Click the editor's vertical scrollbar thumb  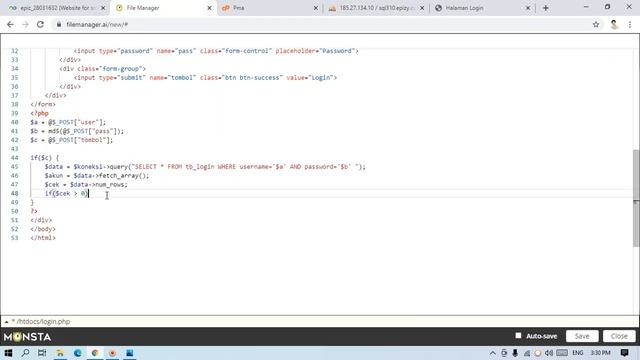(x=636, y=198)
